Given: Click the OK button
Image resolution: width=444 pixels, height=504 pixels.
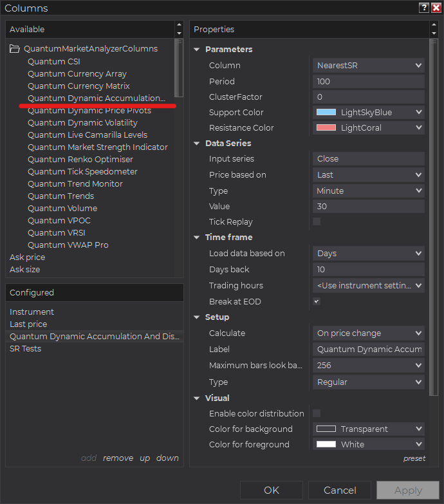Looking at the screenshot, I should pyautogui.click(x=272, y=490).
